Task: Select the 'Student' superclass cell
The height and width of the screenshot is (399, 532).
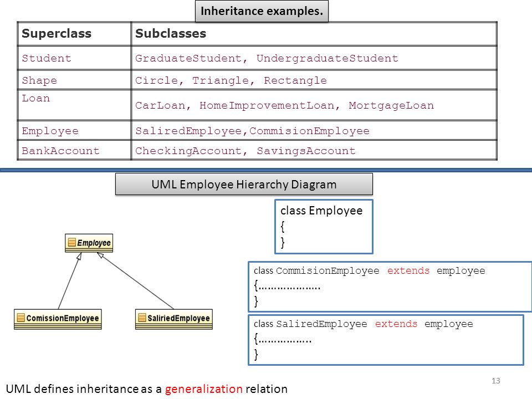Action: pos(74,58)
